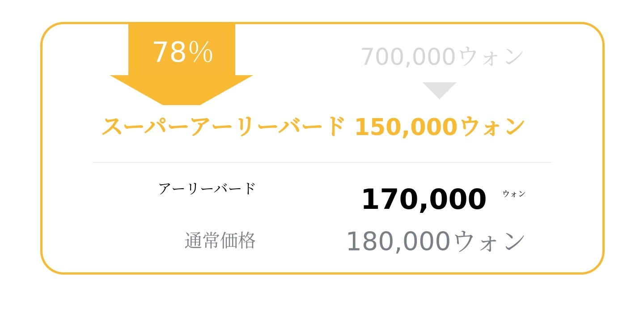The image size is (644, 322).
Task: Click the small ウォン beside 170,000
Action: (x=514, y=194)
